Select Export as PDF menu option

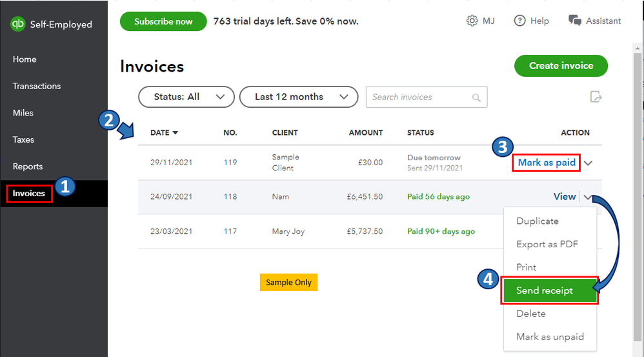(547, 244)
